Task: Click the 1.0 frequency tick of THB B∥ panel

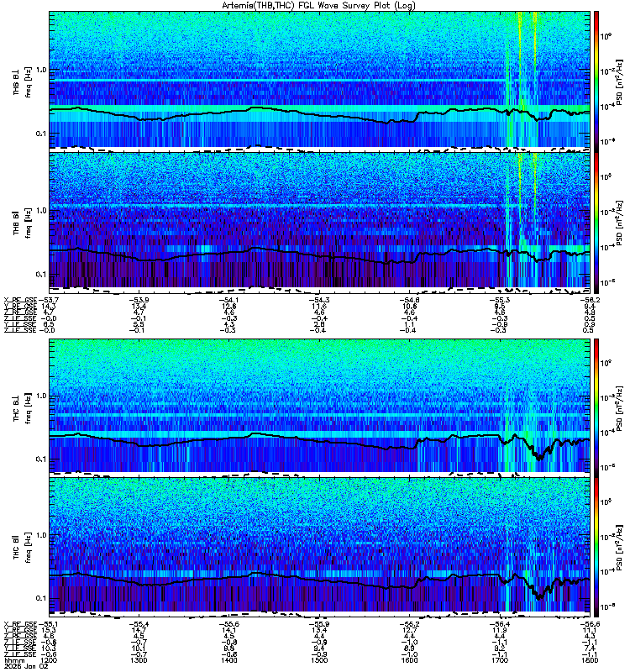Action: click(40, 211)
